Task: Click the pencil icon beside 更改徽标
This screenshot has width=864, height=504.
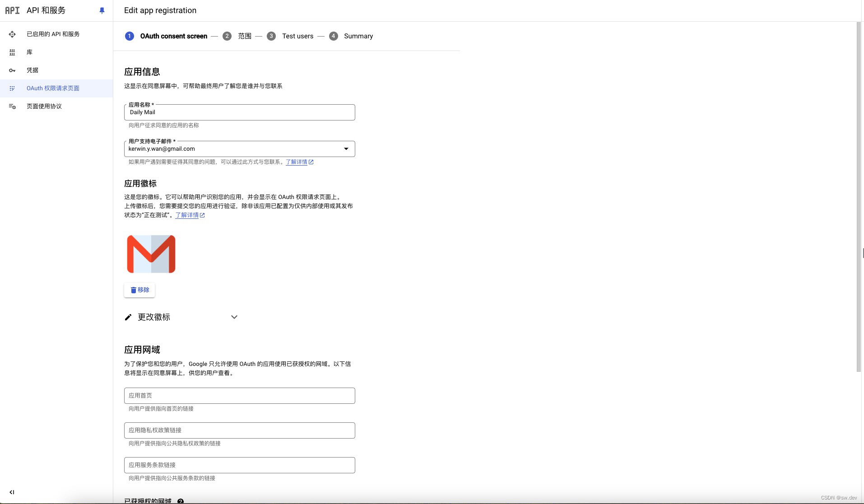Action: point(128,317)
